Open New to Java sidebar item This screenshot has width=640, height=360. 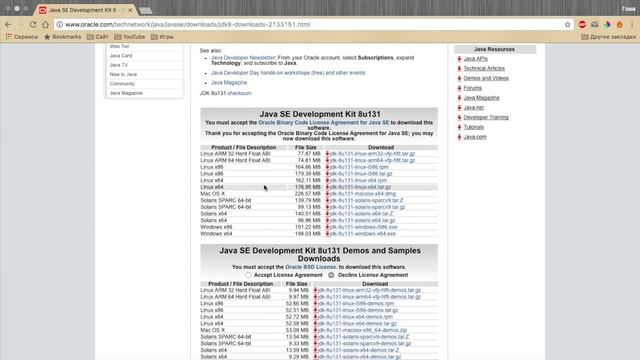pos(123,74)
